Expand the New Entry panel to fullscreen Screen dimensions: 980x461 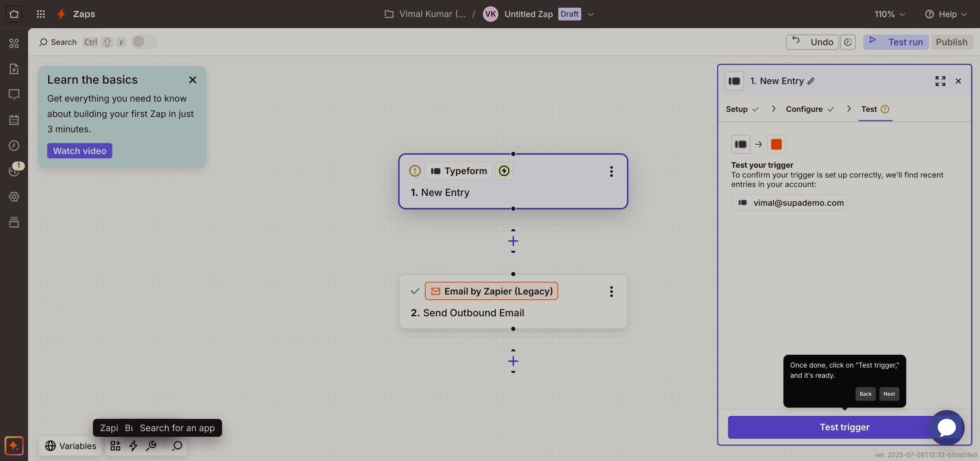tap(940, 81)
